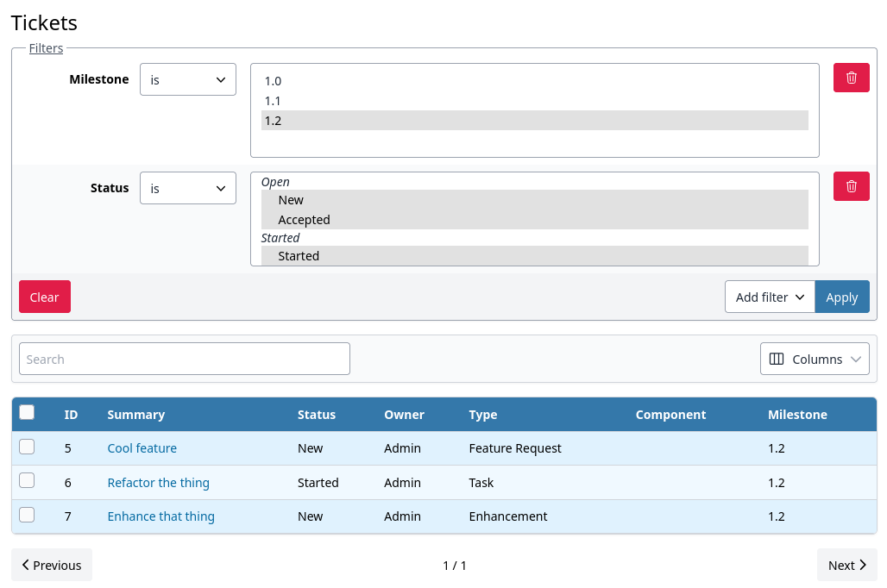
Task: Open the Cool feature ticket
Action: 142,447
